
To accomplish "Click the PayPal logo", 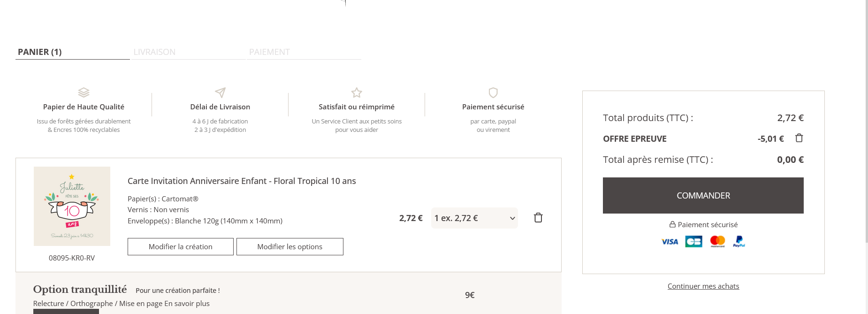I will (x=739, y=242).
